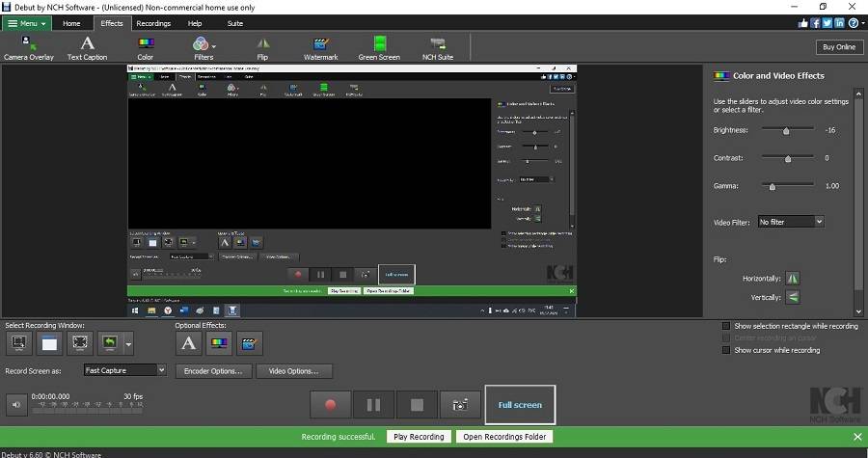The height and width of the screenshot is (458, 868).
Task: Expand the Video Filter dropdown
Action: pos(791,222)
